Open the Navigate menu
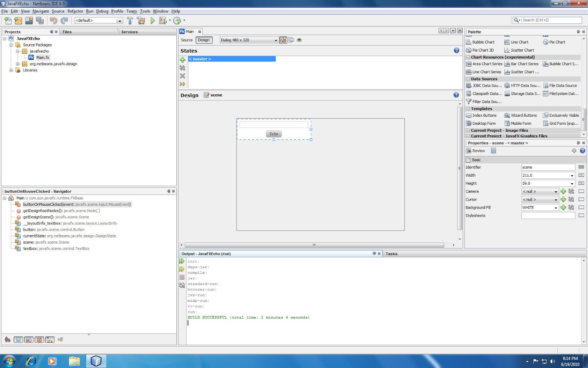 pyautogui.click(x=40, y=11)
